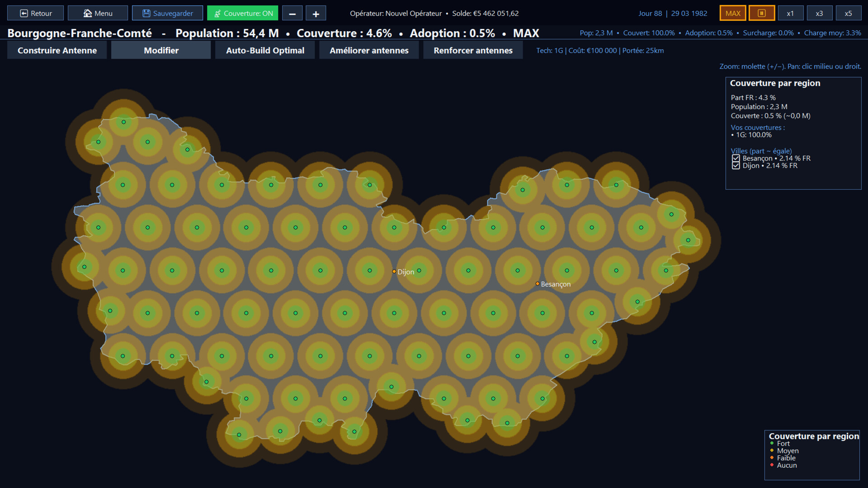Select Construire Antenne tab

pyautogui.click(x=57, y=50)
